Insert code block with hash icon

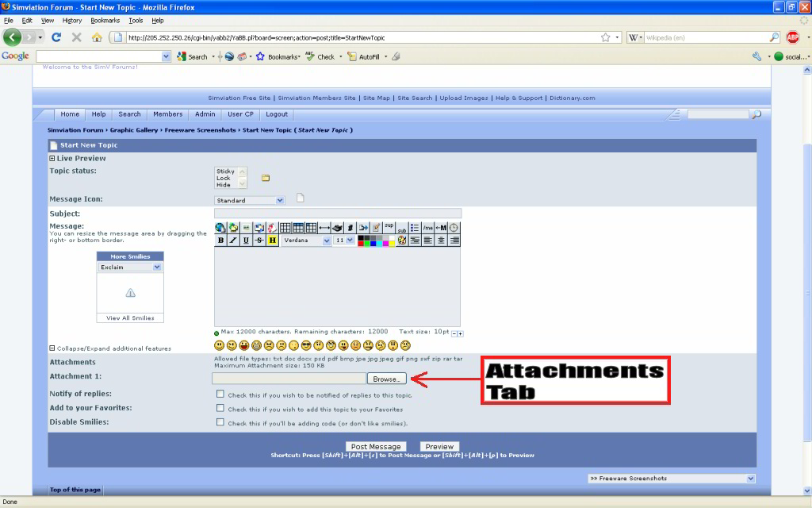pyautogui.click(x=350, y=228)
